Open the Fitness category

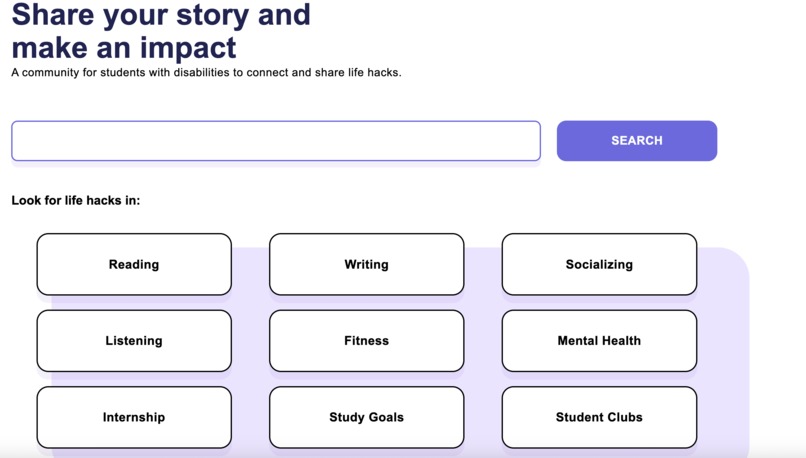click(x=367, y=341)
